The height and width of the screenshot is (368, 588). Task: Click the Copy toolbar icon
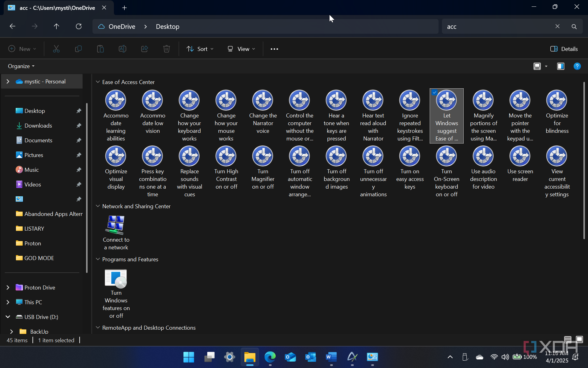pyautogui.click(x=78, y=49)
